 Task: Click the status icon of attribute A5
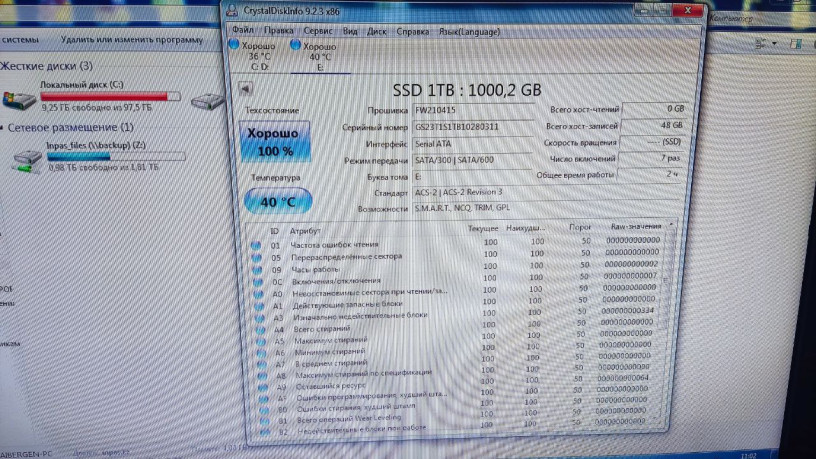point(261,341)
